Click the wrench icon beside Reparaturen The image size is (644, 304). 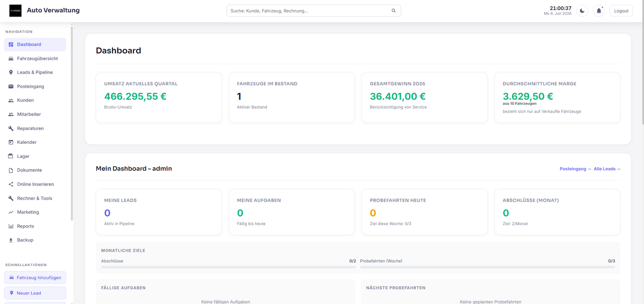11,128
